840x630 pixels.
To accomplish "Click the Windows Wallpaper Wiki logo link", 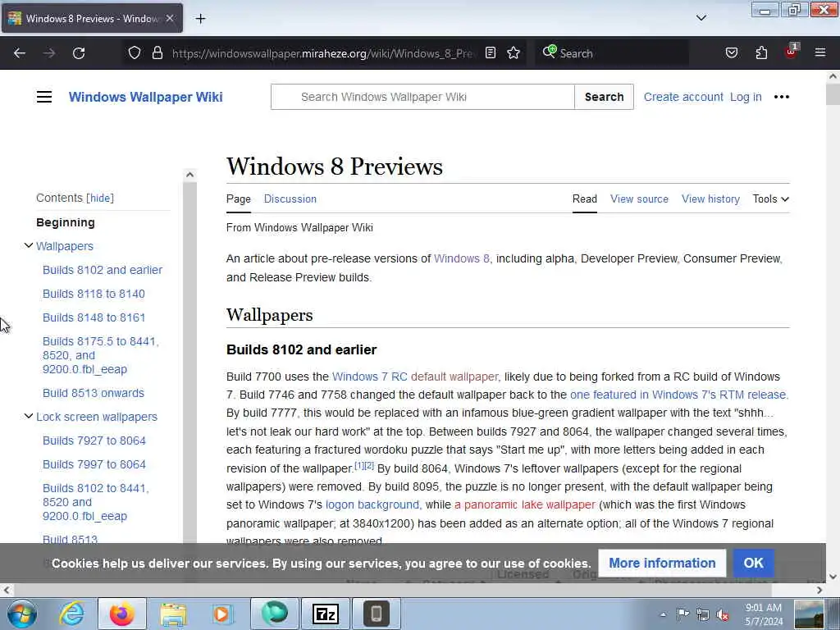I will 146,97.
